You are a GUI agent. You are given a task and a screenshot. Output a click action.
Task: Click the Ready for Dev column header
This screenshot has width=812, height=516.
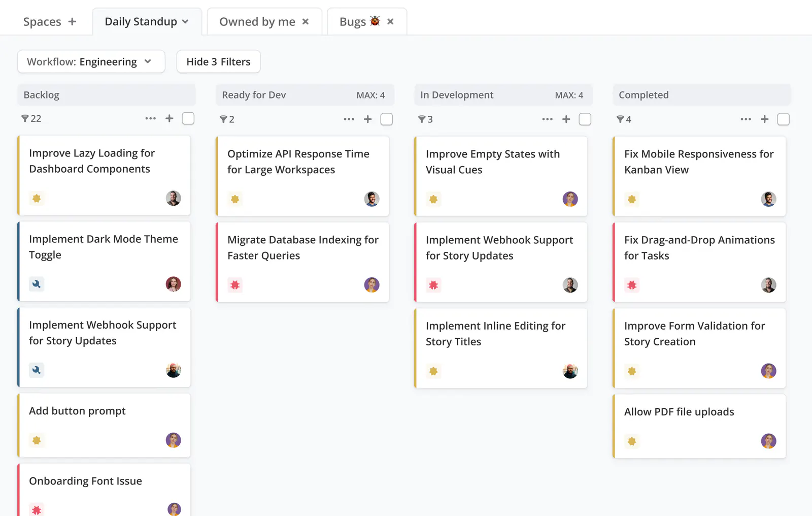pos(304,95)
